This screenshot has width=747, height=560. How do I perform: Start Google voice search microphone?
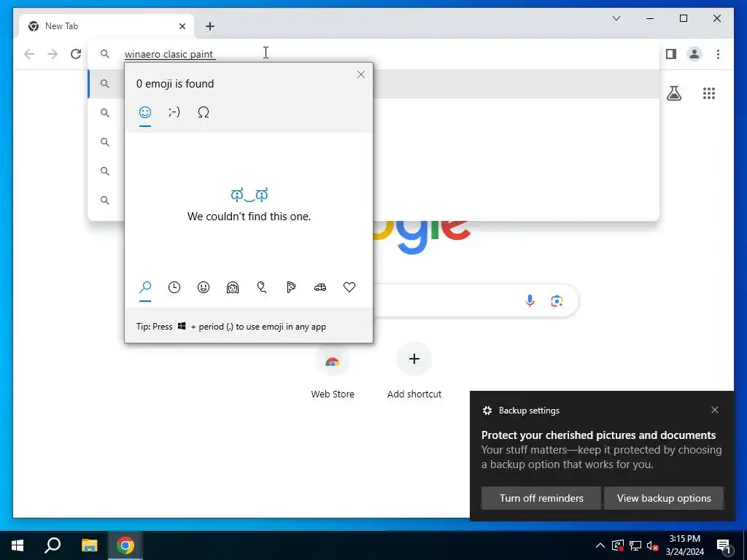click(x=530, y=300)
